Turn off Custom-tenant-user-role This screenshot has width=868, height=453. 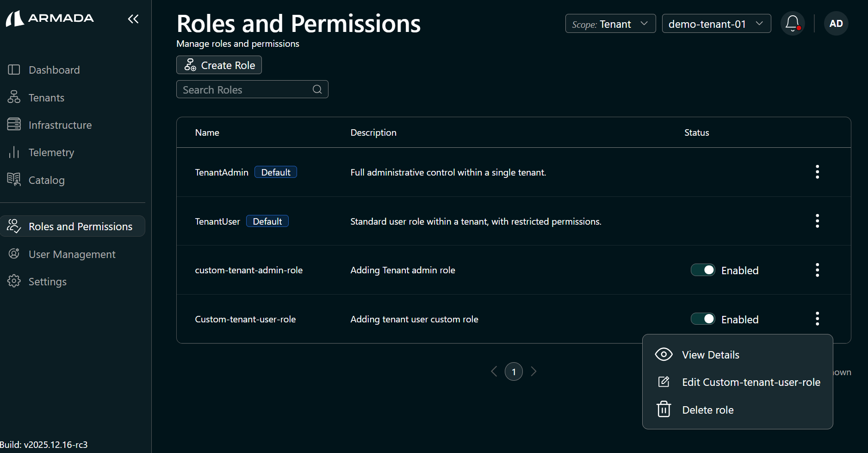pos(703,319)
